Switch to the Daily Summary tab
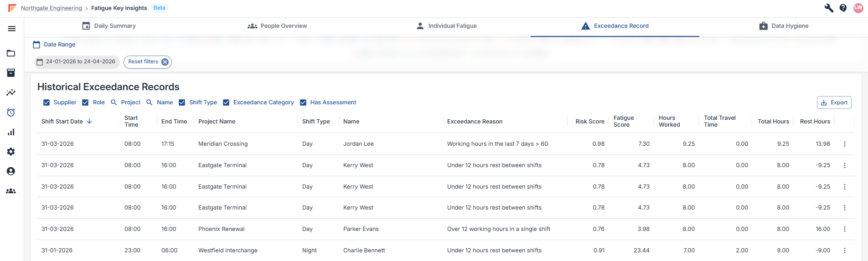Viewport: 868px width, 261px height. point(109,26)
